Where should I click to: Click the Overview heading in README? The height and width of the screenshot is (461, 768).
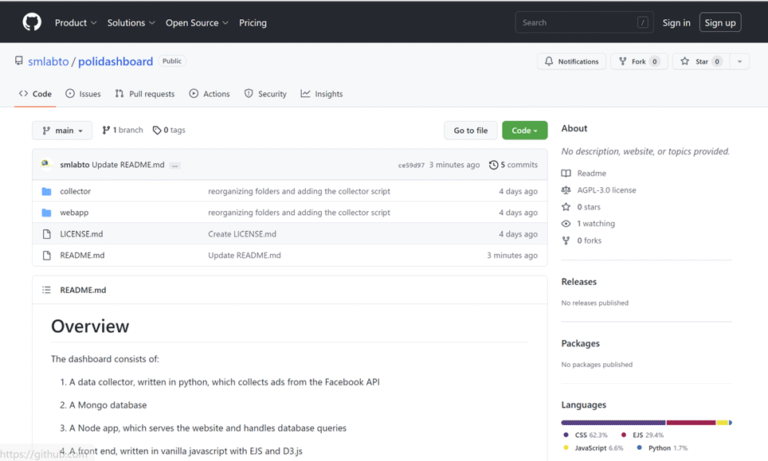point(90,326)
